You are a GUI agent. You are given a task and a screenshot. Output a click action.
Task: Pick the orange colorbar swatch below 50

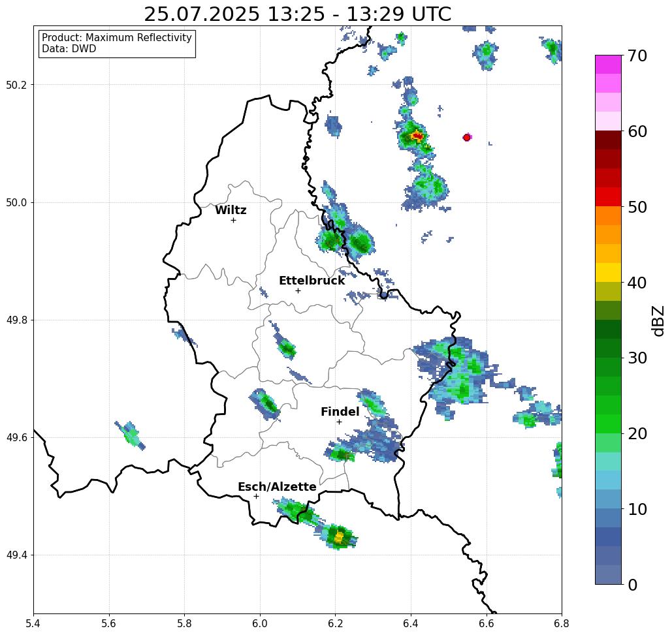pyautogui.click(x=608, y=216)
